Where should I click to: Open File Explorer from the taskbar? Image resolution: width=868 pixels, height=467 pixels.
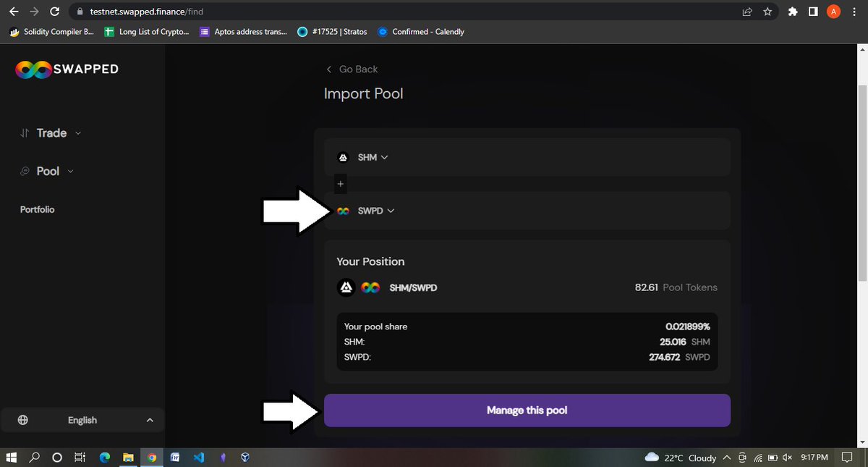pos(128,458)
